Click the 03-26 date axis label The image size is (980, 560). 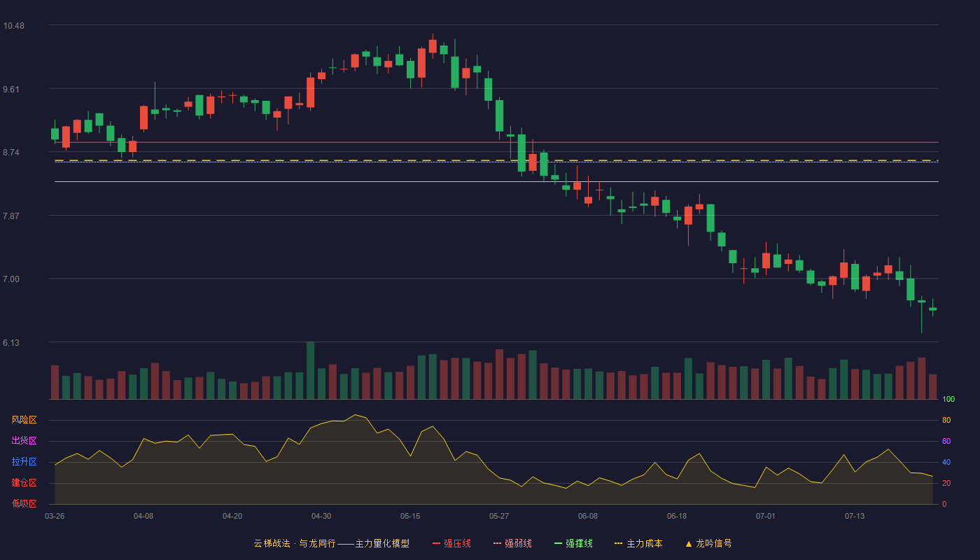(55, 516)
